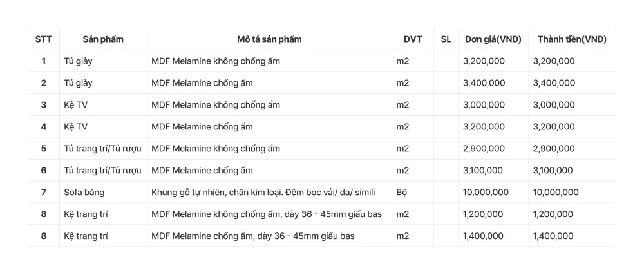Select the 10,000,000 Thành tiền cell

point(556,192)
